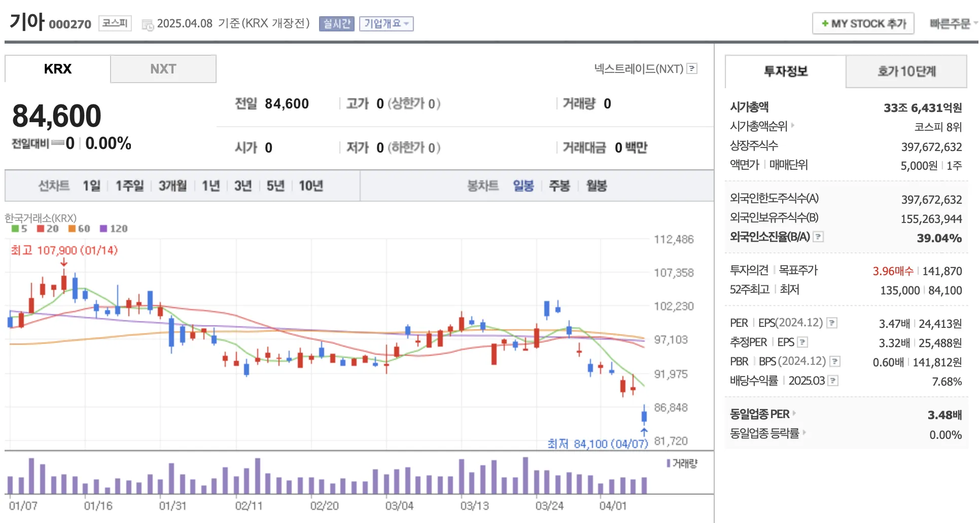Select the 월봉 candle chart
Screen dimensions: 980x523
click(597, 186)
